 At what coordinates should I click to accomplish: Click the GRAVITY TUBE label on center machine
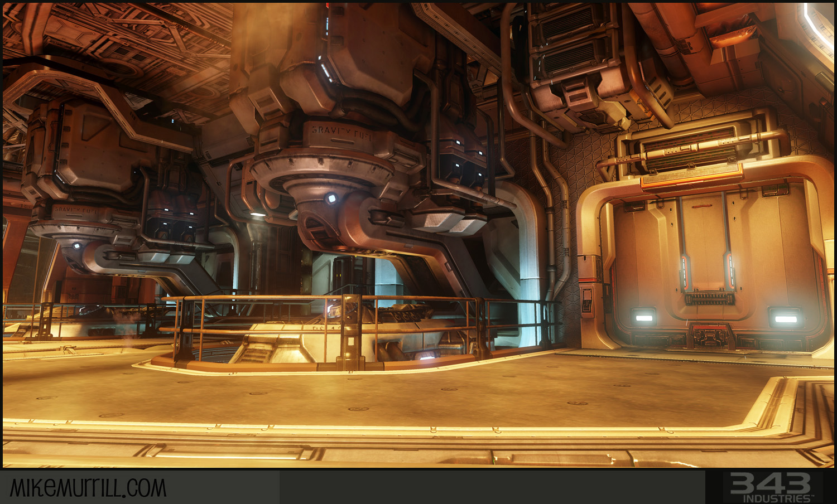[x=341, y=132]
